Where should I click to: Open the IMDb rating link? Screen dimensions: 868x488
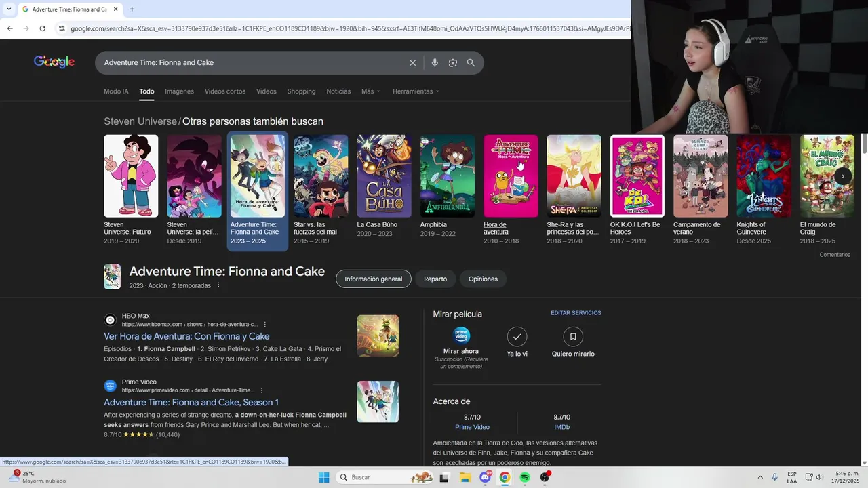pyautogui.click(x=561, y=427)
